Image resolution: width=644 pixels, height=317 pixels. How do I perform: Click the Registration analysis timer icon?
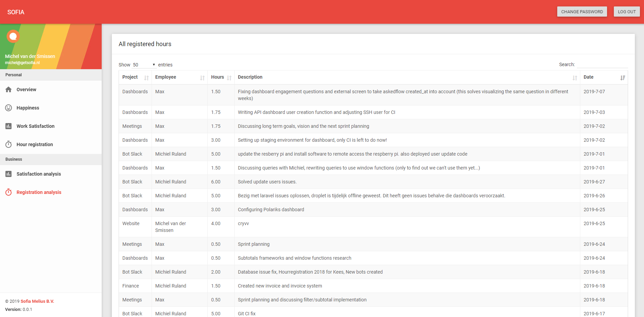(8, 192)
